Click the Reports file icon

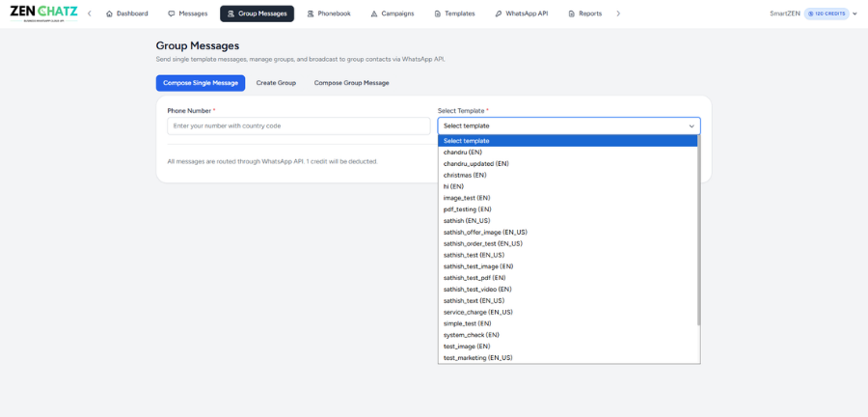(571, 14)
